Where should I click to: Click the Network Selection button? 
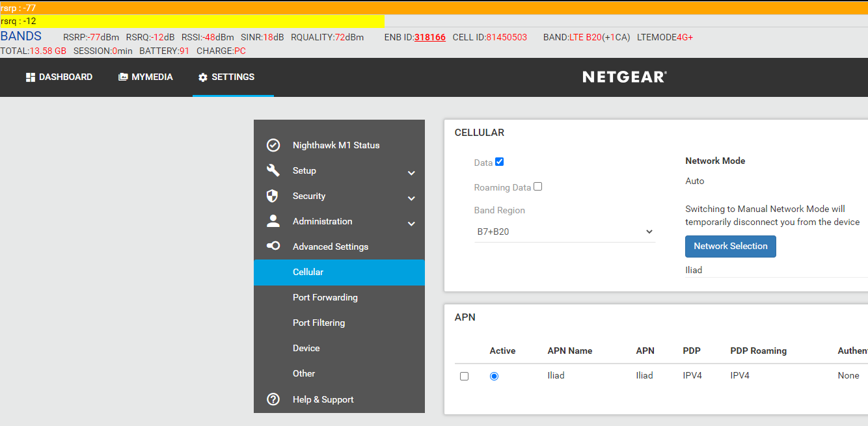pos(730,246)
